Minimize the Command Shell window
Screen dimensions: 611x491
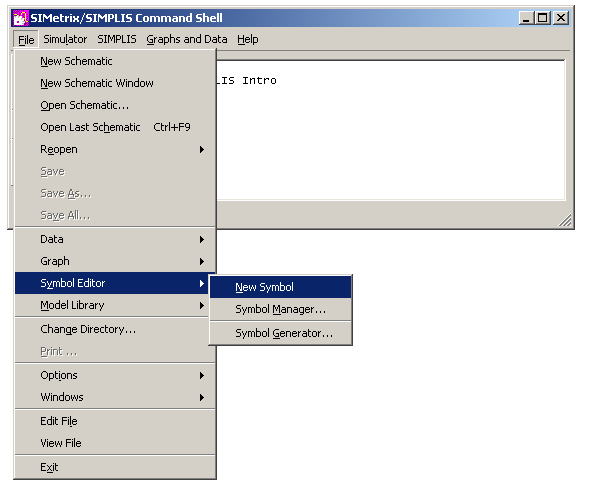click(526, 18)
